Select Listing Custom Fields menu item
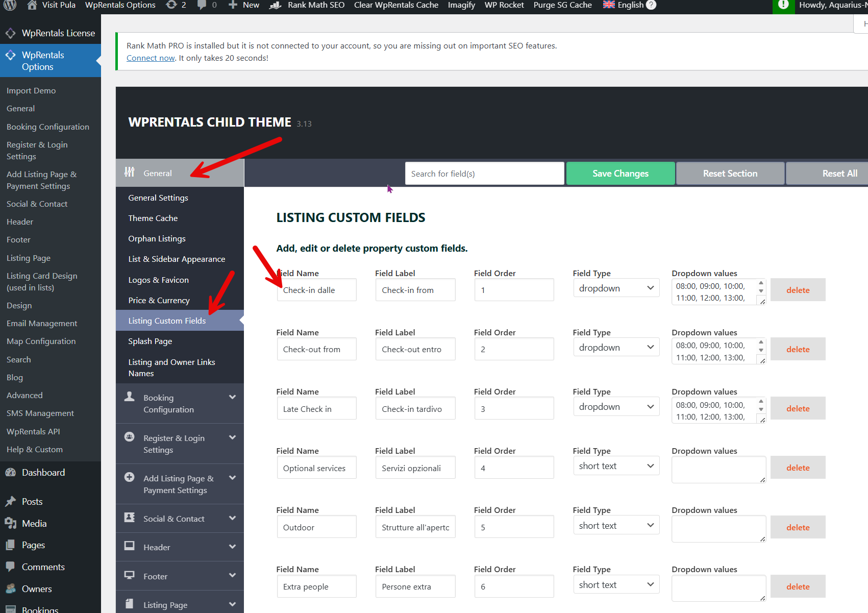Image resolution: width=868 pixels, height=613 pixels. tap(180, 321)
